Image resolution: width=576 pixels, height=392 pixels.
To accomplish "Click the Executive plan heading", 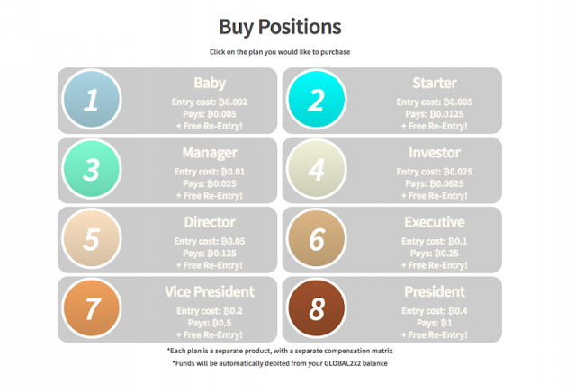I will click(435, 222).
